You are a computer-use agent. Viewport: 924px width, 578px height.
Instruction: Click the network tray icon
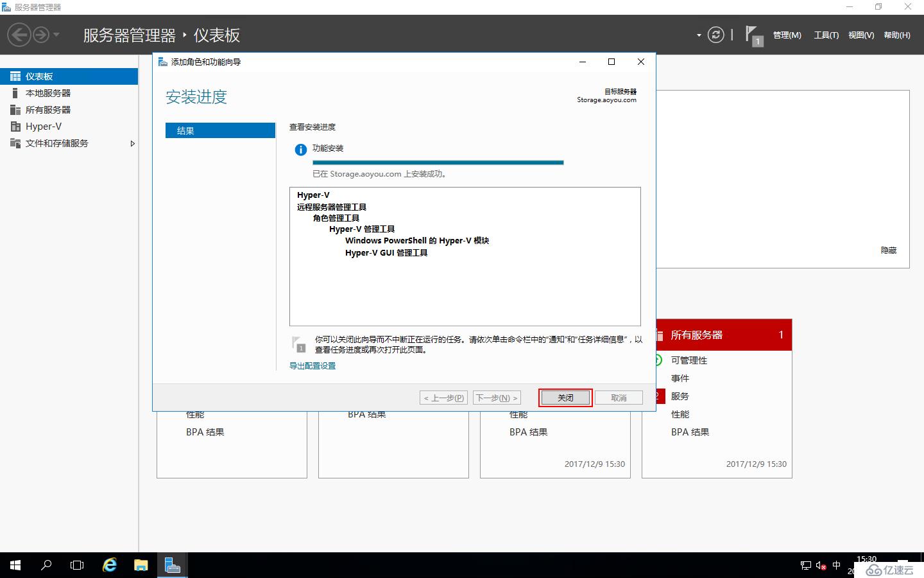coord(806,566)
